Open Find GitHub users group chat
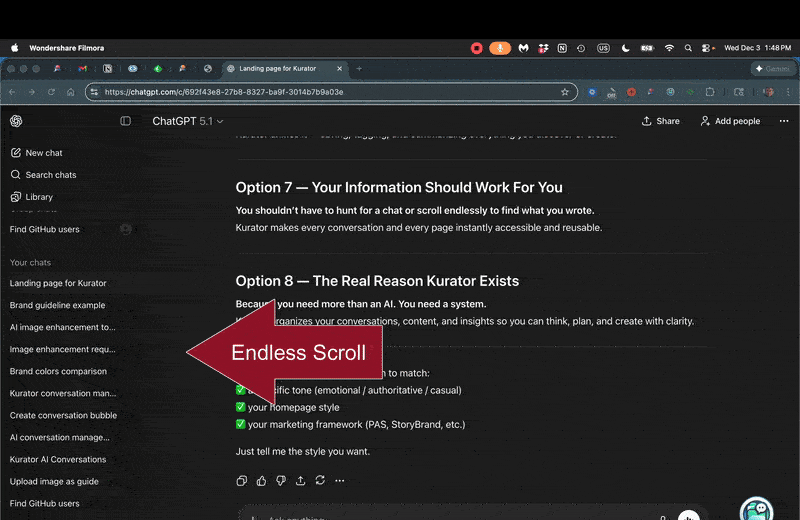This screenshot has height=520, width=800. [44, 229]
